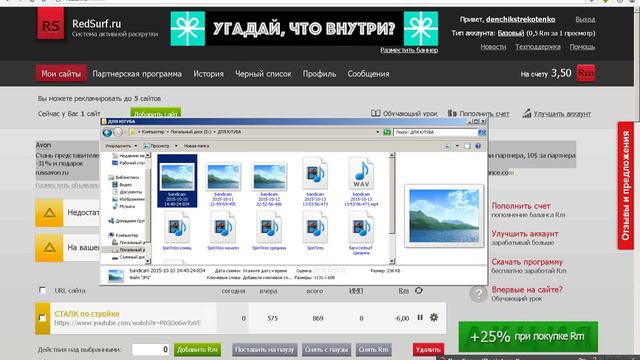Click the Rm amount input field

(150, 349)
